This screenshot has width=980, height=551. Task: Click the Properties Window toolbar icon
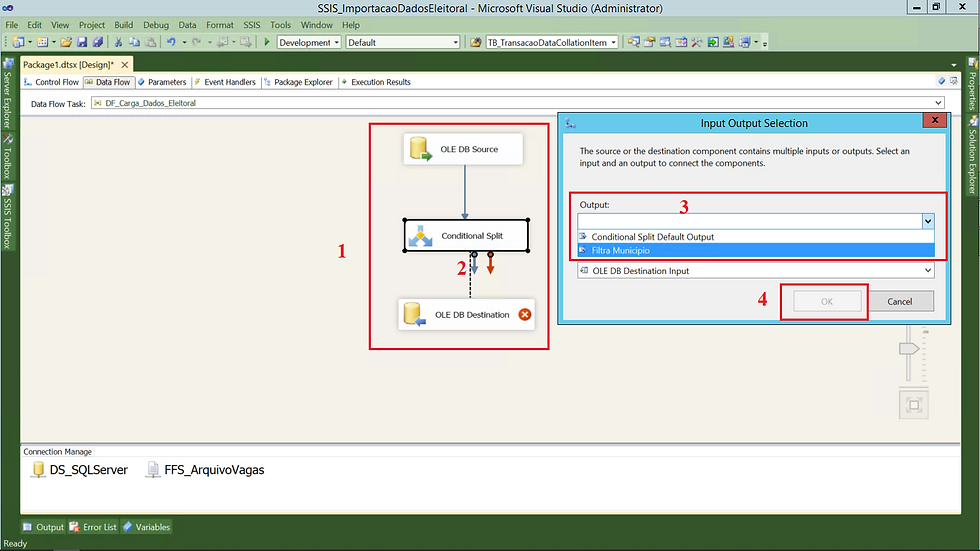649,42
